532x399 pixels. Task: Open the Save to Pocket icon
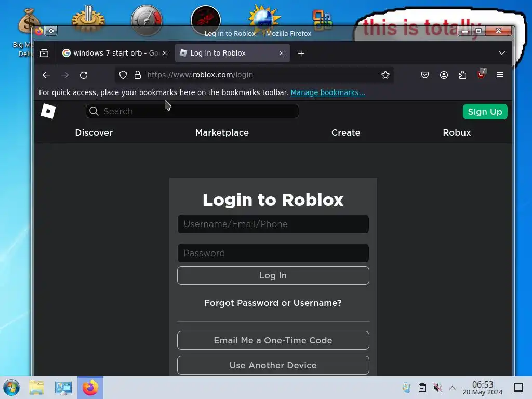coord(425,75)
